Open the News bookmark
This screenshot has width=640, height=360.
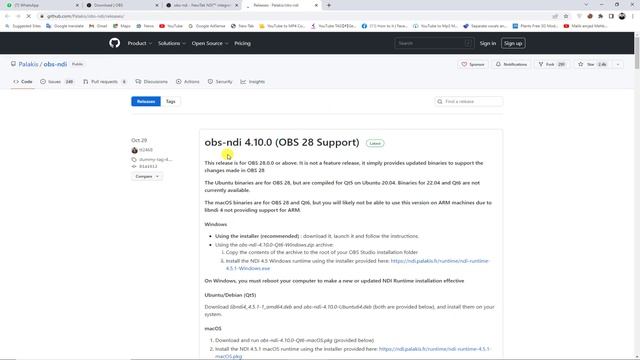point(145,26)
